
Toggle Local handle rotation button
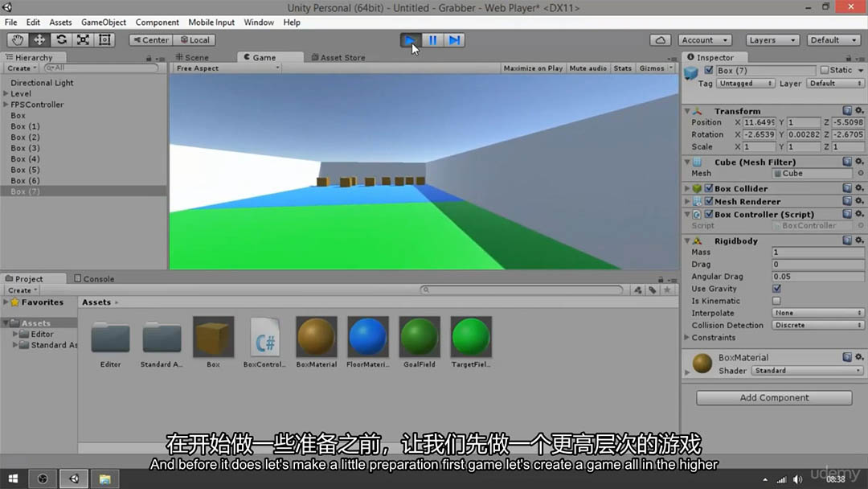194,40
